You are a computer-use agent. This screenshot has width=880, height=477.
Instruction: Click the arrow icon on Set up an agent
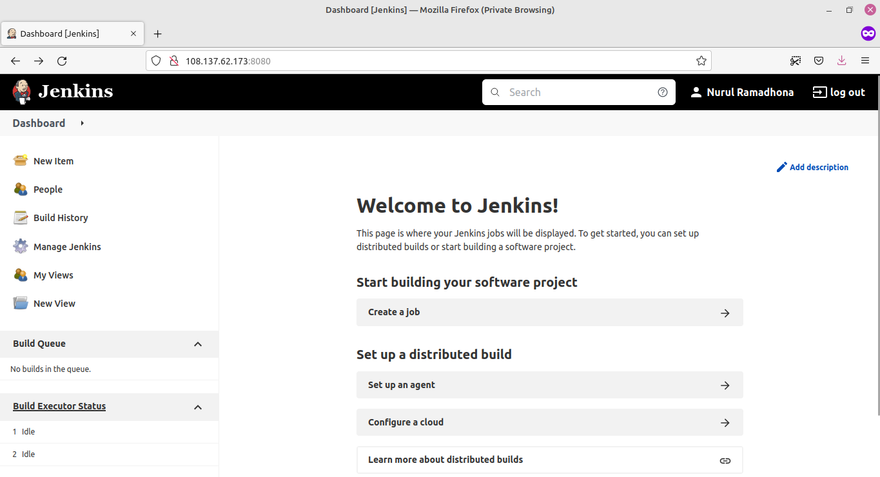click(x=725, y=386)
